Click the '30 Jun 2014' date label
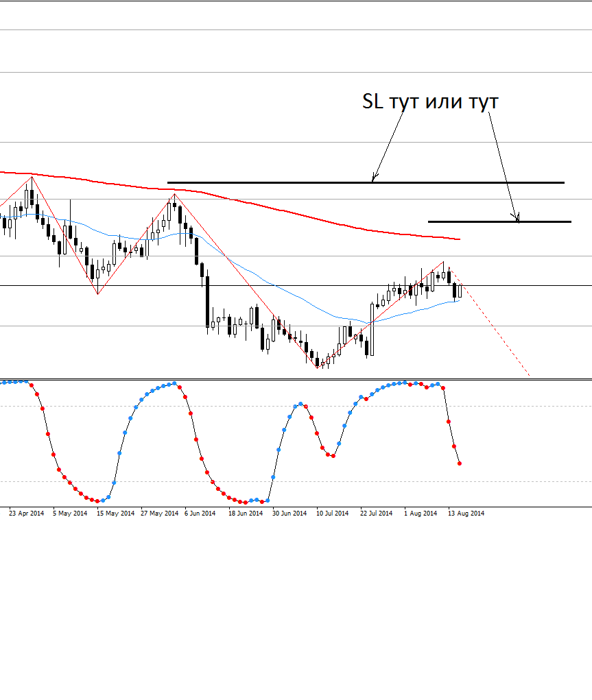This screenshot has height=700, width=592. tap(289, 514)
